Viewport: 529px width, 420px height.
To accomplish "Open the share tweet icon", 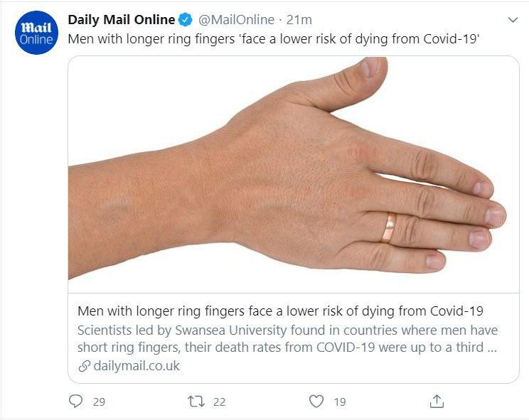I will click(x=437, y=401).
